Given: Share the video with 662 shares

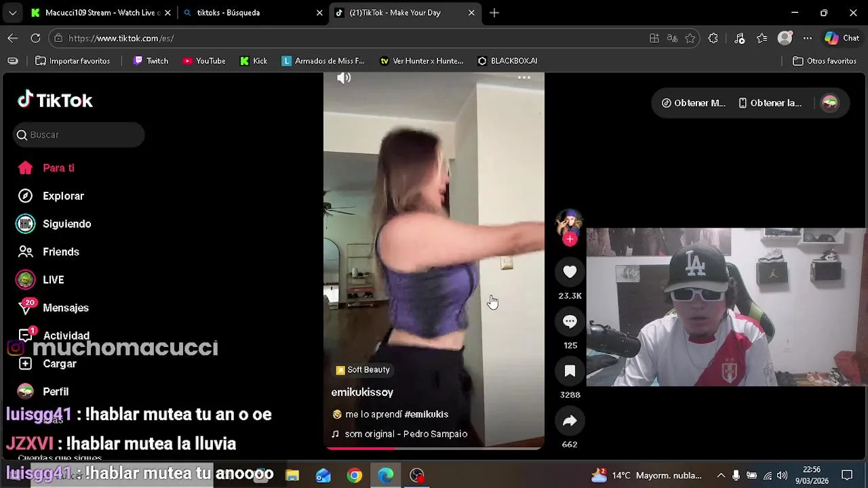Looking at the screenshot, I should [x=570, y=421].
